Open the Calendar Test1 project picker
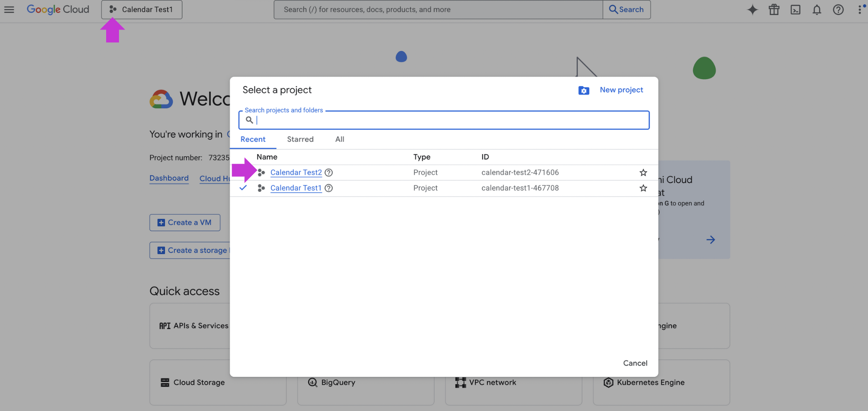This screenshot has width=868, height=411. click(142, 9)
